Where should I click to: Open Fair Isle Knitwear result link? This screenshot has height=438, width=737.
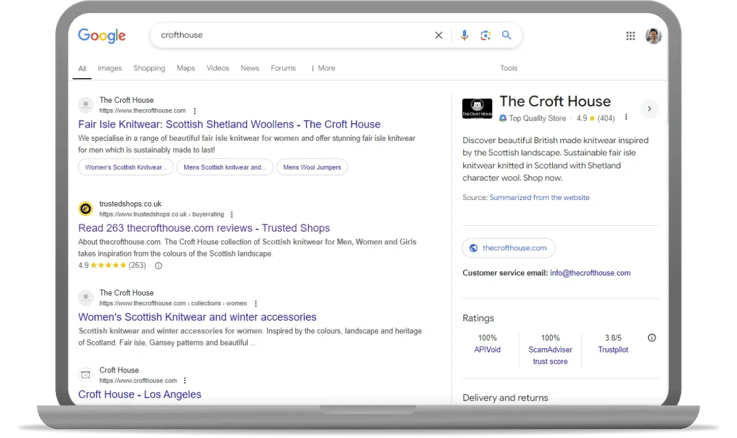229,125
